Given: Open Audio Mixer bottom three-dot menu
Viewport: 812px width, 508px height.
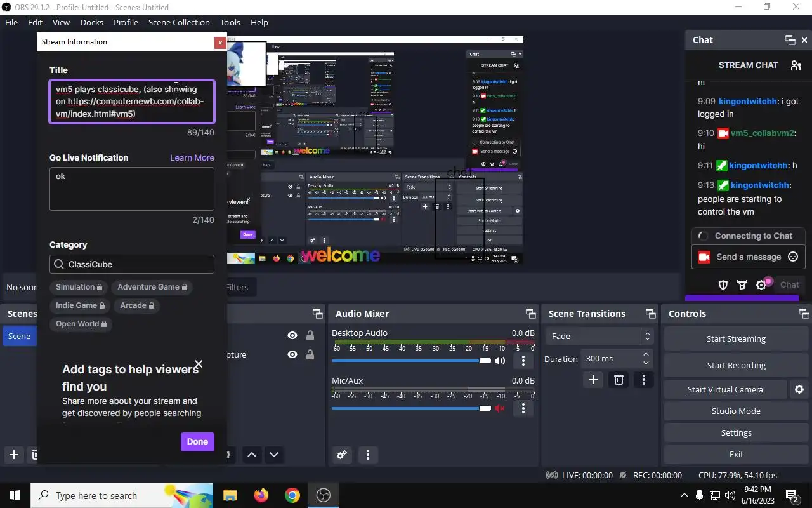Looking at the screenshot, I should click(368, 455).
